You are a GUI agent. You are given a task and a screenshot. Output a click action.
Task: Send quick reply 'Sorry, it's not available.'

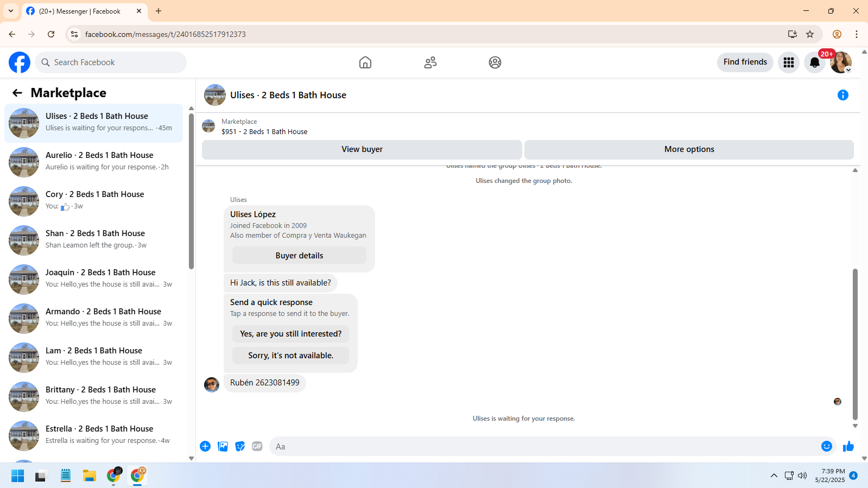point(291,356)
